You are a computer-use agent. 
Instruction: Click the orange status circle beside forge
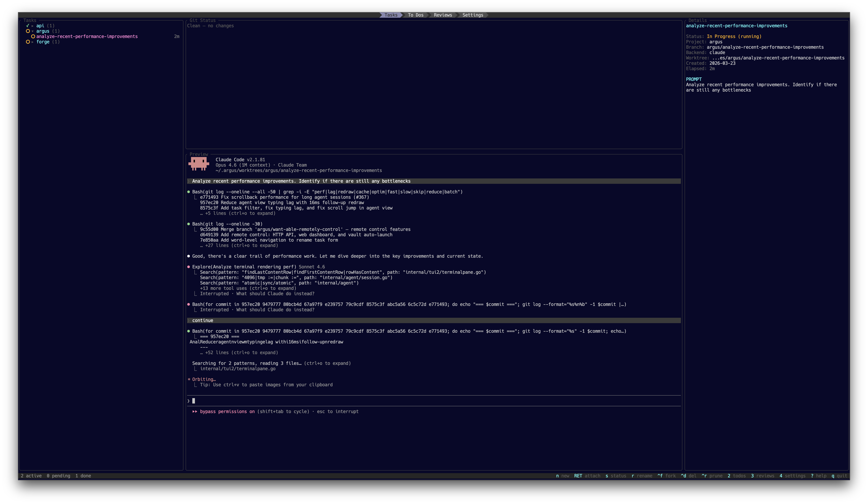coord(28,42)
